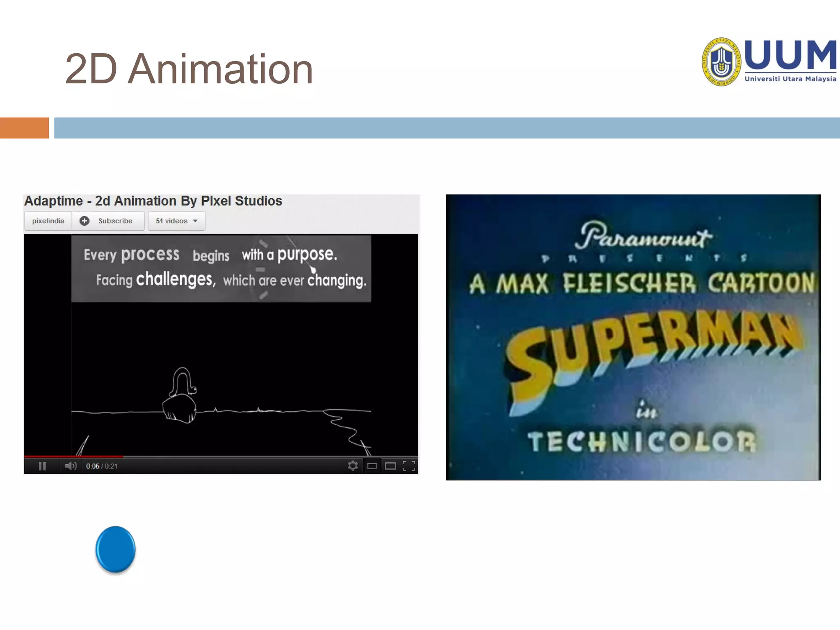Image resolution: width=840 pixels, height=630 pixels.
Task: Click the red video progress bar
Action: pyautogui.click(x=74, y=456)
